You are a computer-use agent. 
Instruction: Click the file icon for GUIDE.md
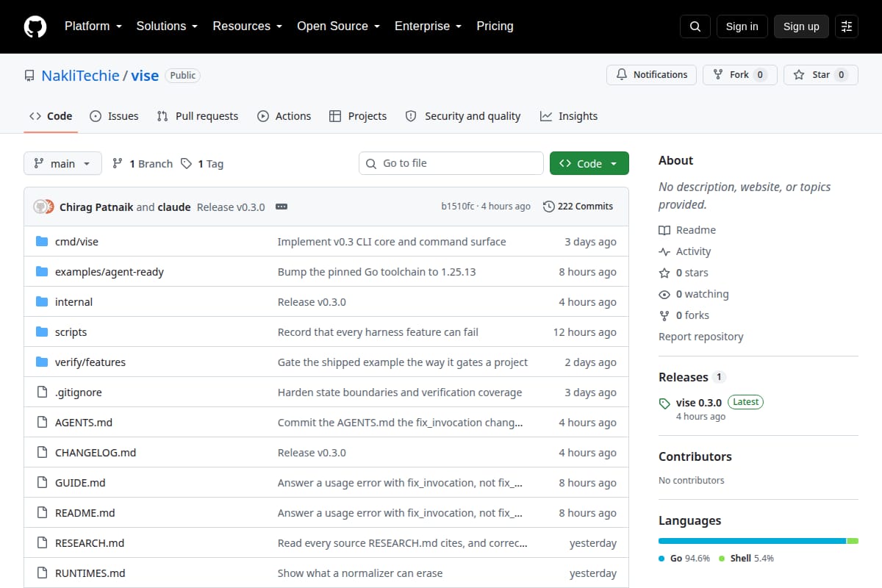[42, 483]
